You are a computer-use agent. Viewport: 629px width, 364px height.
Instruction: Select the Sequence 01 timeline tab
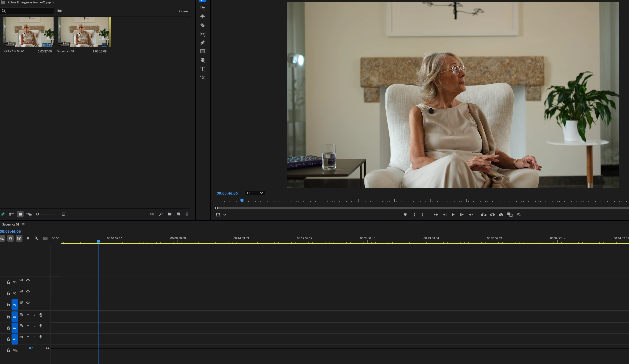click(x=11, y=224)
